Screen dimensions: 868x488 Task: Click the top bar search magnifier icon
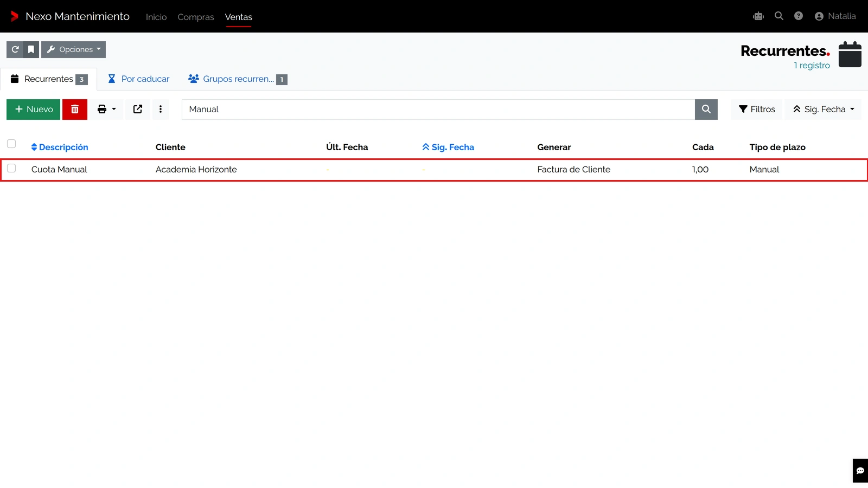pyautogui.click(x=779, y=16)
